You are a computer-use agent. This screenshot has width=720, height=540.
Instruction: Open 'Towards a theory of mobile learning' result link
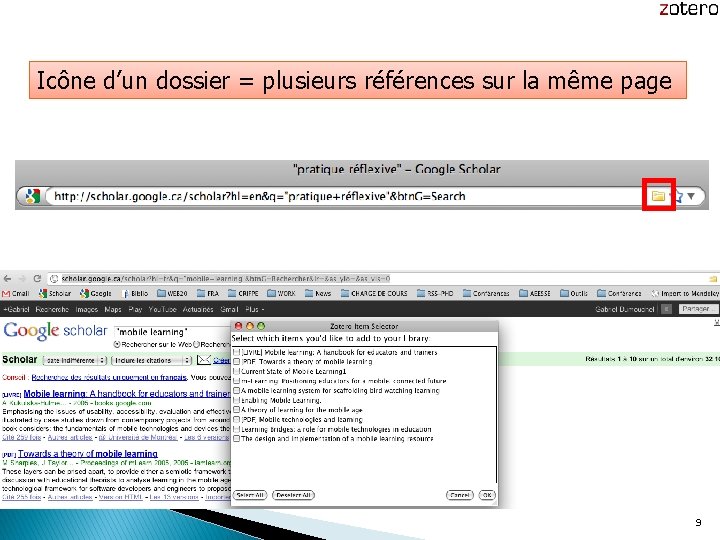coord(88,453)
